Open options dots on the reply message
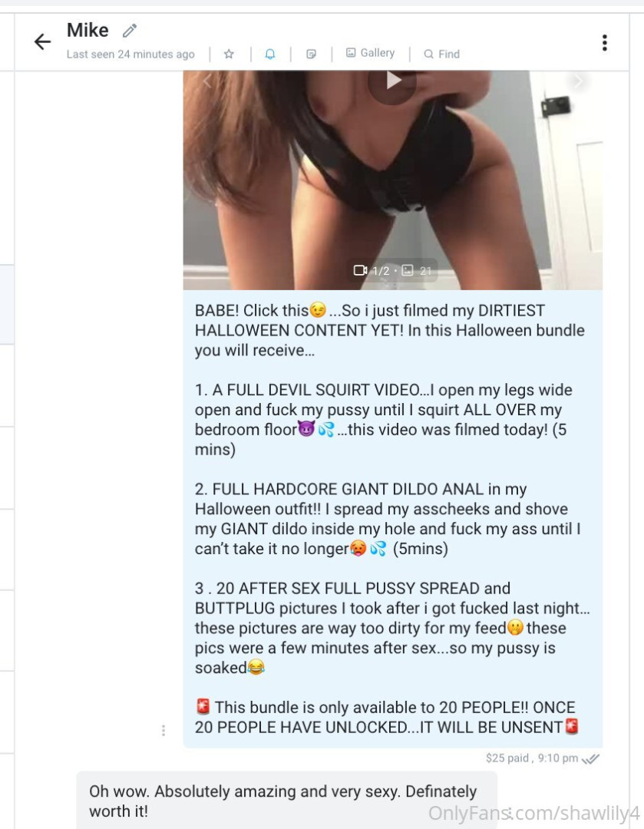The height and width of the screenshot is (829, 644). pyautogui.click(x=510, y=814)
